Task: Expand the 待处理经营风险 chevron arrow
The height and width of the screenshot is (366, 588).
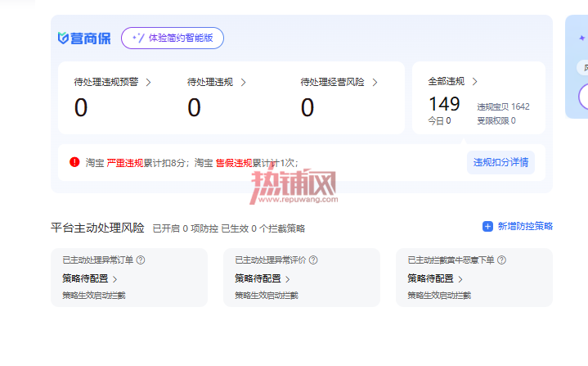Action: [375, 82]
